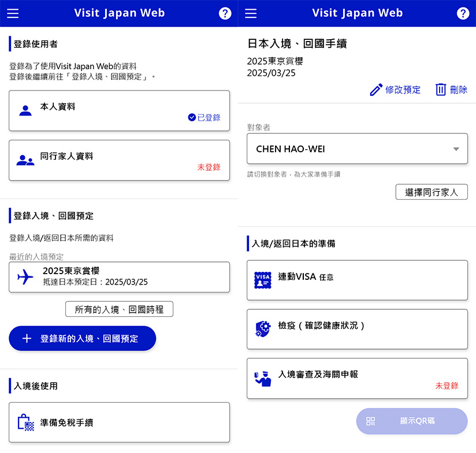Click the 顯示QR碼 button
This screenshot has height=453, width=476.
412,421
